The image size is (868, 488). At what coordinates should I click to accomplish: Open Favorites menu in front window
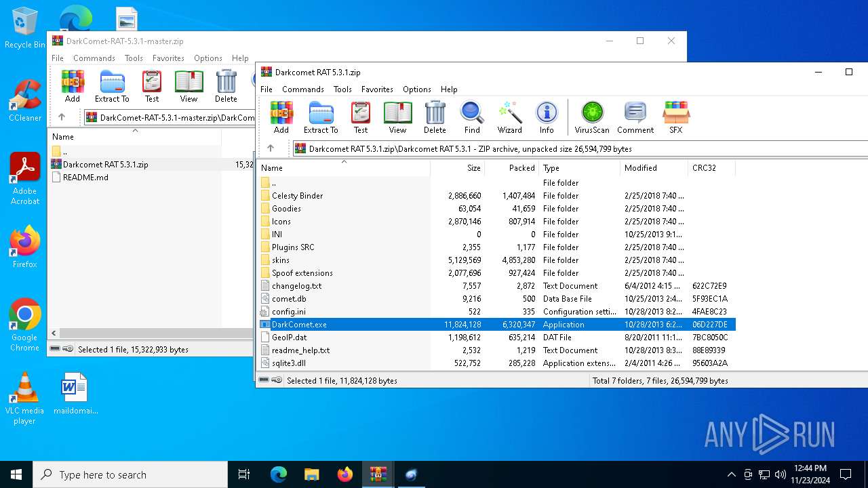[x=377, y=89]
